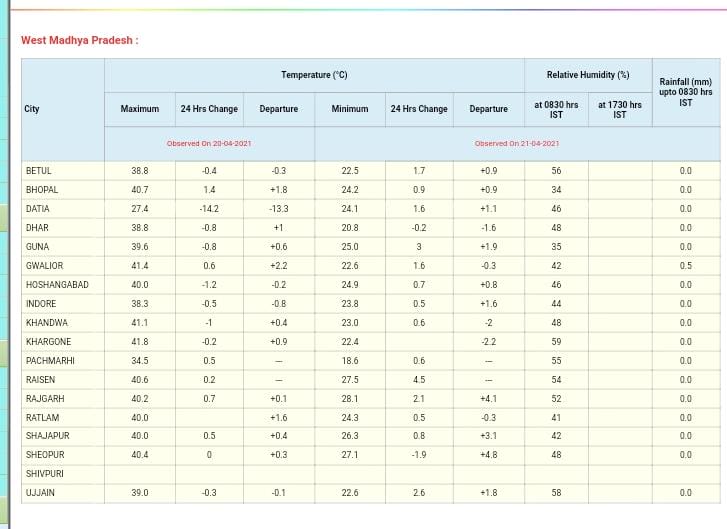This screenshot has width=727, height=529.
Task: Select the SHIVPURI row name
Action: coord(45,474)
